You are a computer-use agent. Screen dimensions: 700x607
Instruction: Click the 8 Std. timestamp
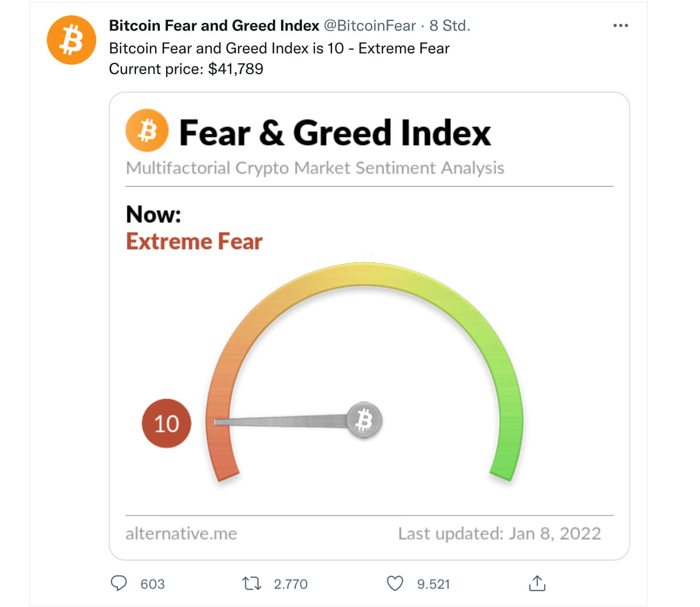(x=450, y=25)
